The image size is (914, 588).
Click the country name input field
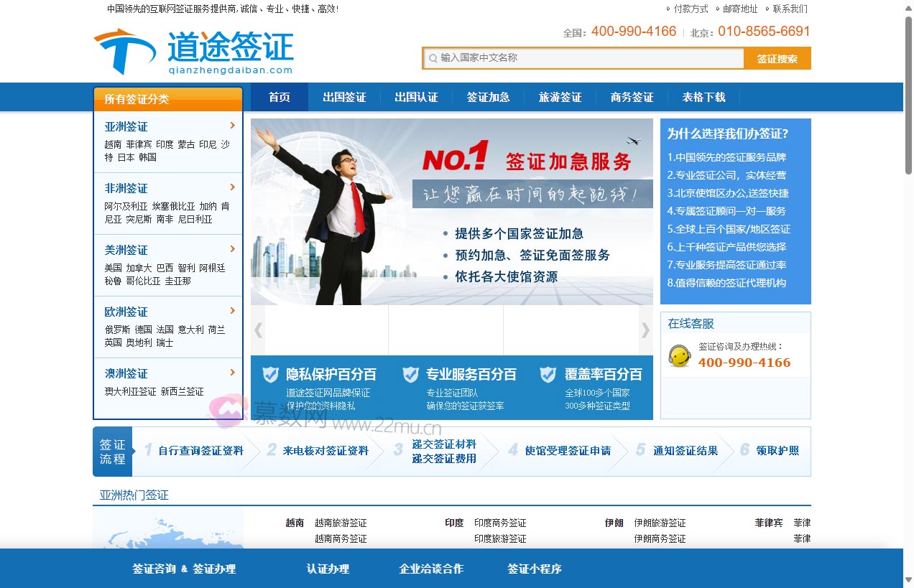(575, 57)
